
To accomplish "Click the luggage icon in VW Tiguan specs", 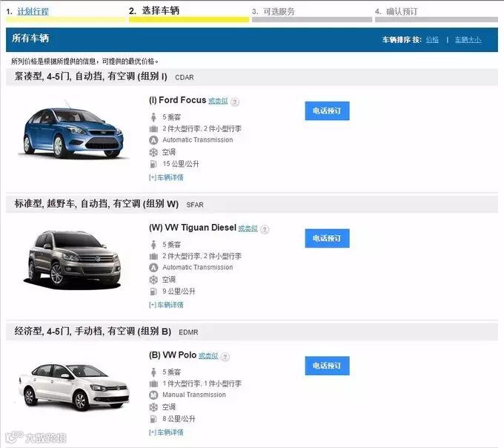I will [x=153, y=257].
